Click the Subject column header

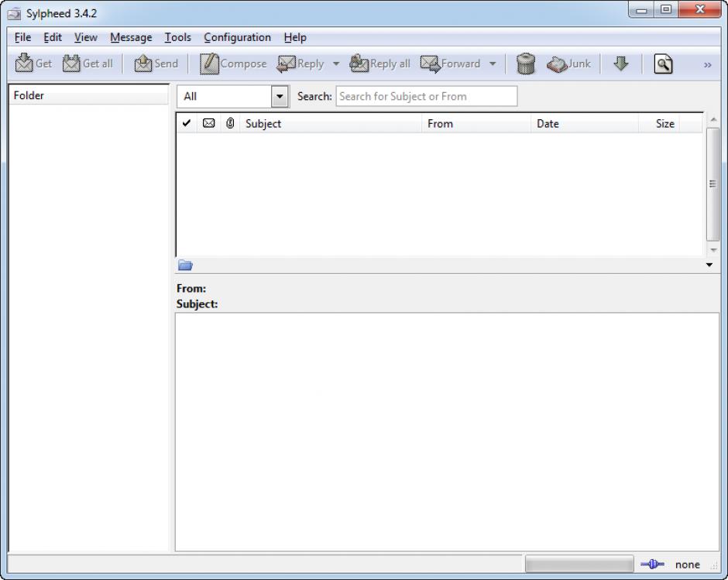pos(331,124)
